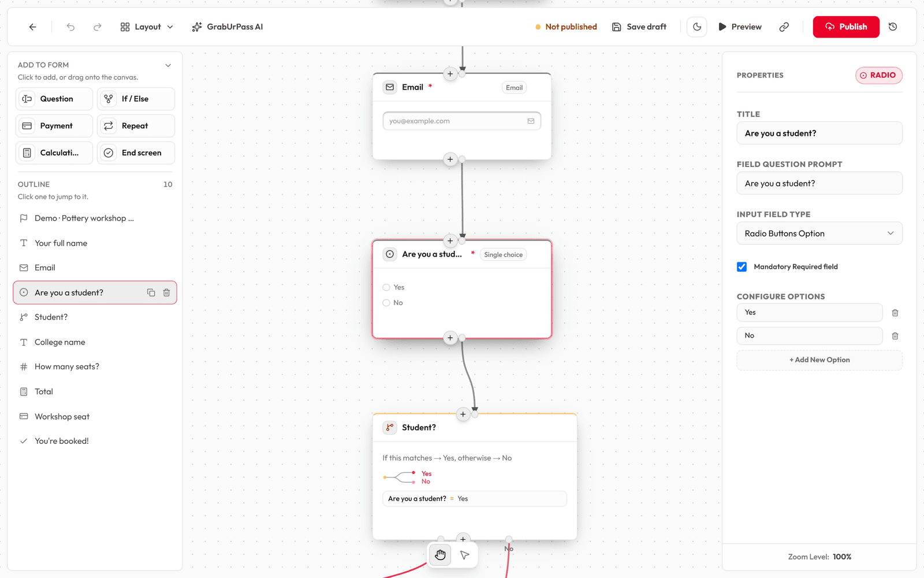Image resolution: width=924 pixels, height=578 pixels.
Task: Select the hand pan tool
Action: tap(441, 555)
